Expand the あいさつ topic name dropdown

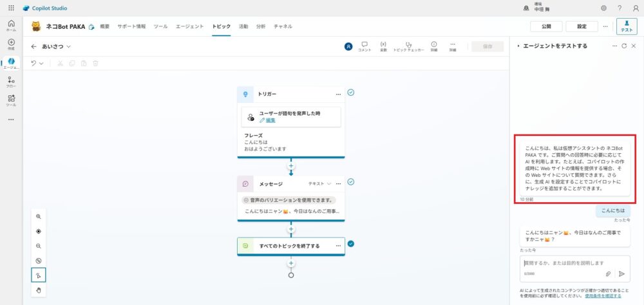(x=69, y=46)
